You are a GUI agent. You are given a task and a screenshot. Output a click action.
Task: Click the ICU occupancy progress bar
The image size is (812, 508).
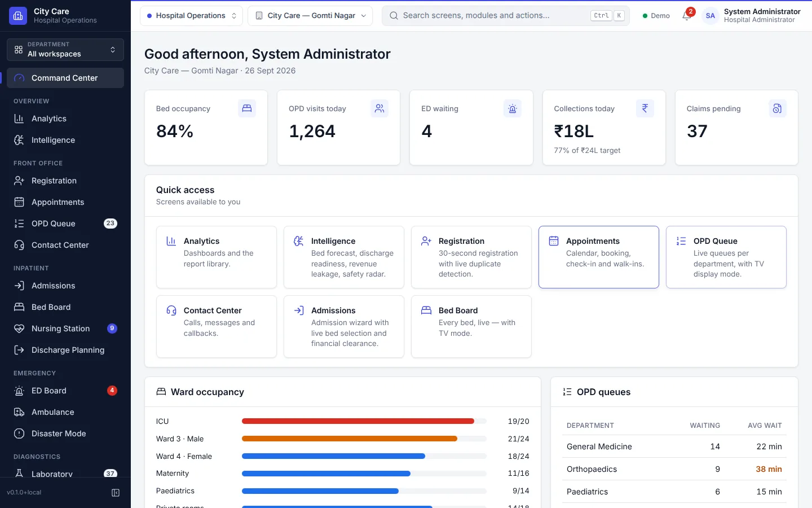[364, 421]
